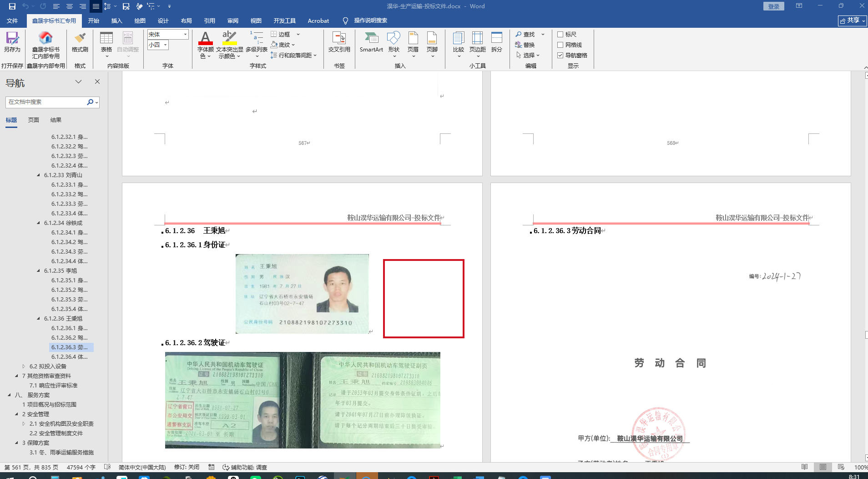This screenshot has height=479, width=868.
Task: Switch to Read mode view in status bar
Action: (805, 467)
